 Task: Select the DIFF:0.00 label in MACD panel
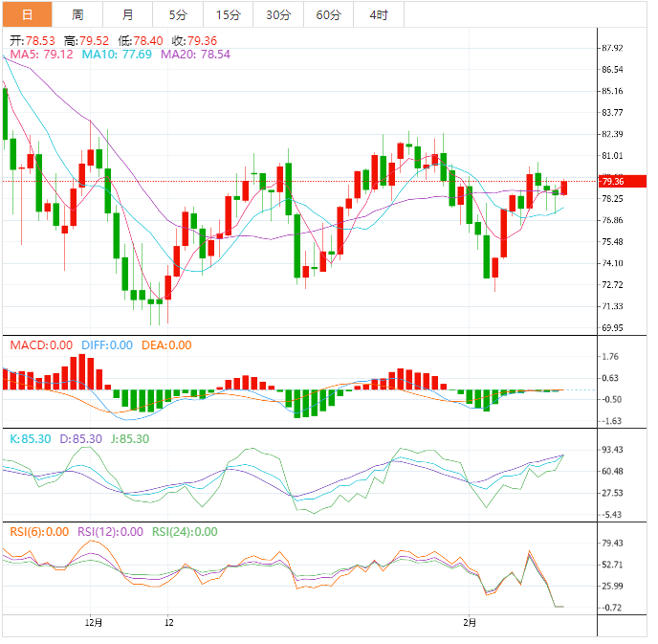click(x=106, y=345)
